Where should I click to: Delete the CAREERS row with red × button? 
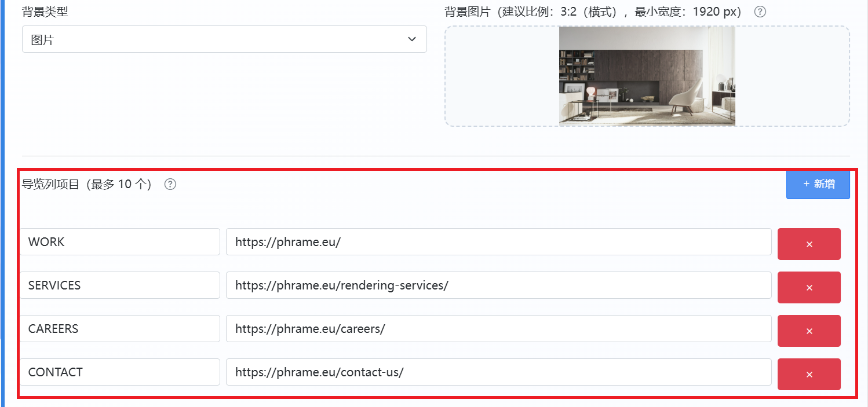tap(809, 331)
